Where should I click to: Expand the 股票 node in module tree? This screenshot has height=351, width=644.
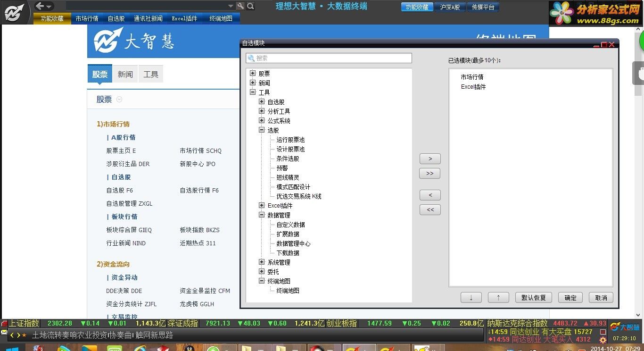(x=253, y=74)
